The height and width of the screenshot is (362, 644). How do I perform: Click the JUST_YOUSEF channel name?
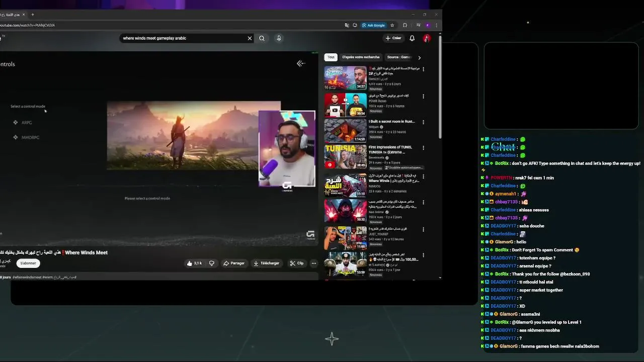click(378, 234)
